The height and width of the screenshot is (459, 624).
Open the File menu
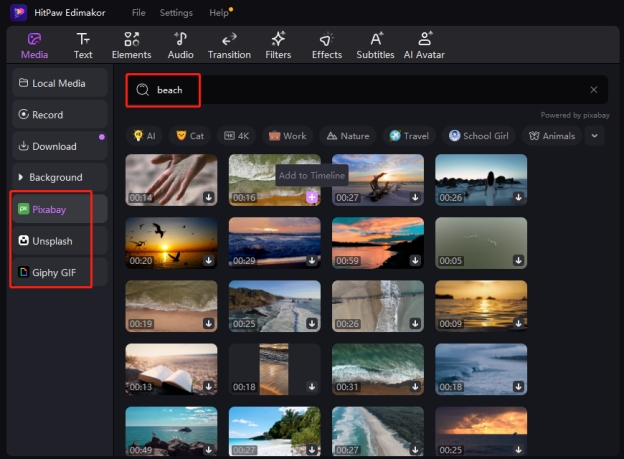point(138,13)
